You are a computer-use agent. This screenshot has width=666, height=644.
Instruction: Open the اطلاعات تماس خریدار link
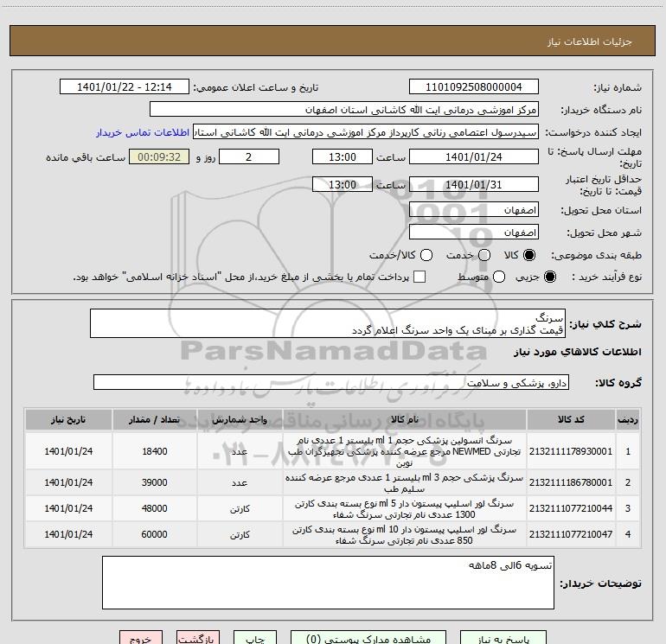(143, 132)
